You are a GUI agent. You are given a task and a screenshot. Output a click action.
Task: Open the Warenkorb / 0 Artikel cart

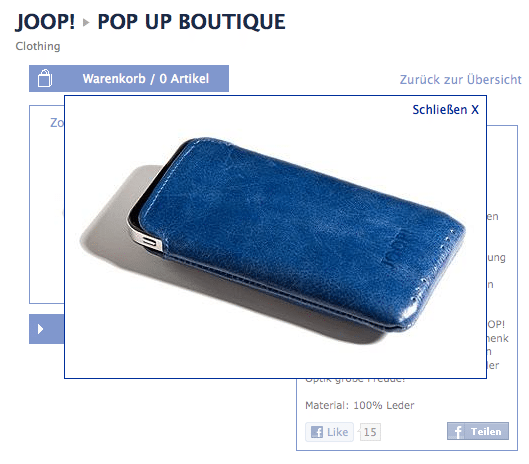[x=129, y=79]
